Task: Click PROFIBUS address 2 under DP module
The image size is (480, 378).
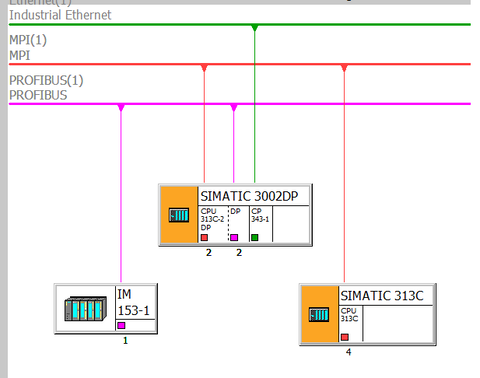Action: tap(239, 253)
